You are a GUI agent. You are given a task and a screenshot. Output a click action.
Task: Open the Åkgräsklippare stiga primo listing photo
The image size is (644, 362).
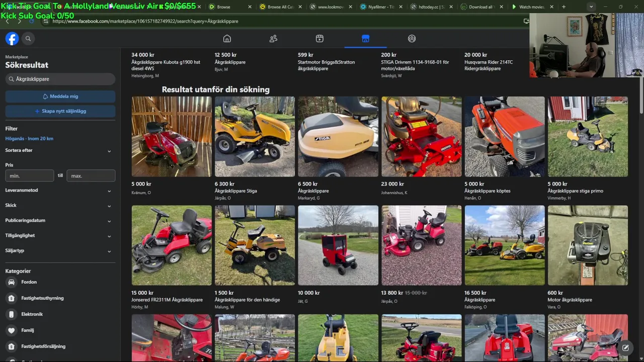click(x=588, y=137)
